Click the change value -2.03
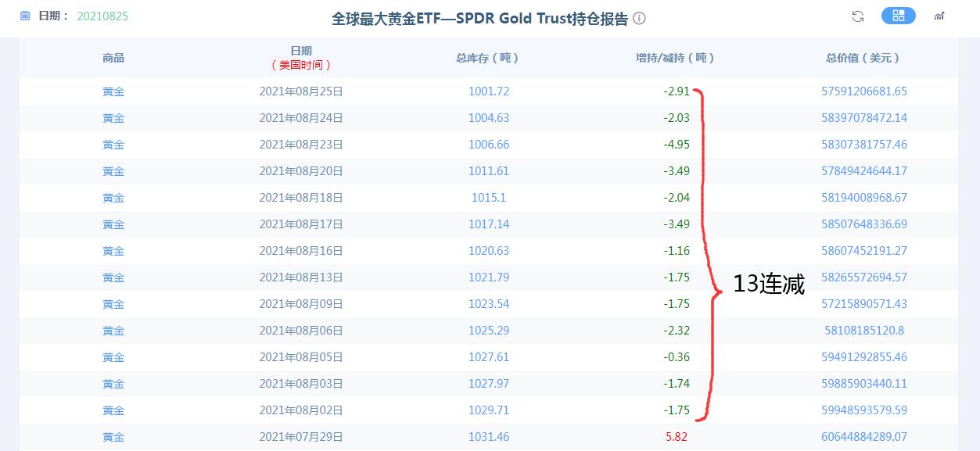 pyautogui.click(x=677, y=118)
